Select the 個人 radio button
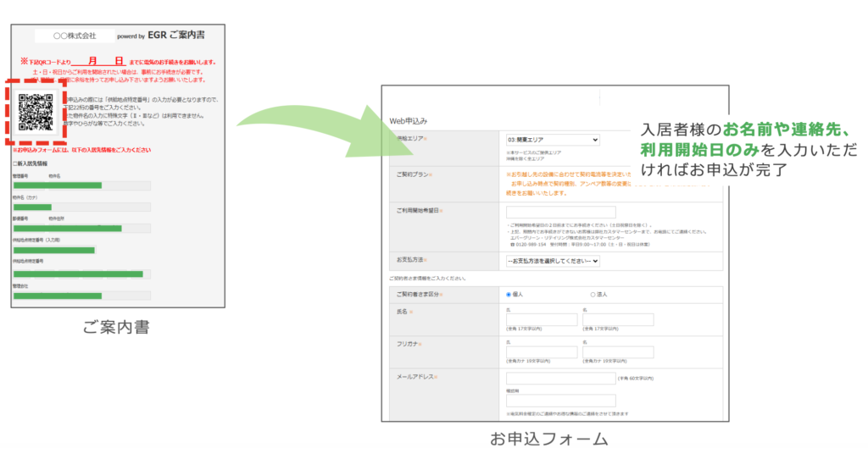This screenshot has width=868, height=470. 509,295
